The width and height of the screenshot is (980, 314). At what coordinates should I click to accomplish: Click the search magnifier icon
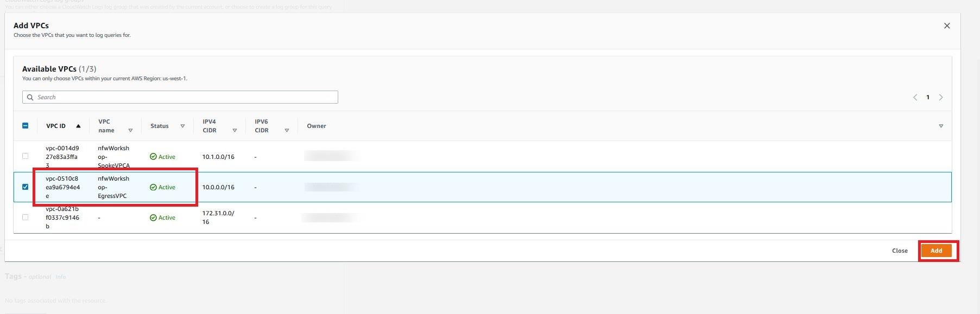(30, 98)
